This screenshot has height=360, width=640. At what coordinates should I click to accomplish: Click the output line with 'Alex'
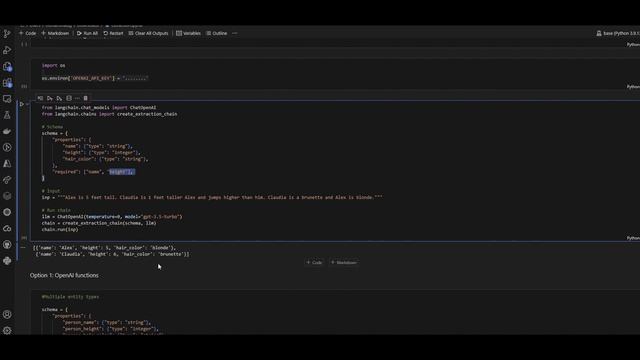click(104, 248)
